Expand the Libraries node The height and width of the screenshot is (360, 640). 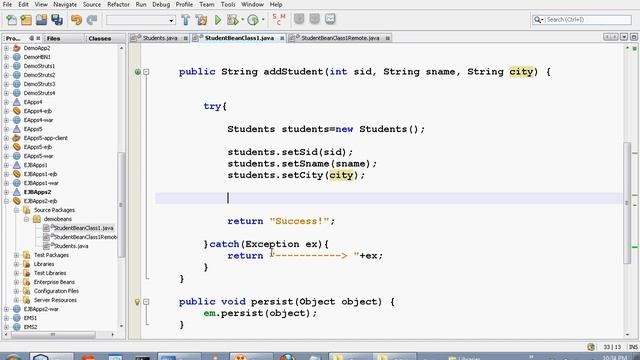(x=16, y=264)
